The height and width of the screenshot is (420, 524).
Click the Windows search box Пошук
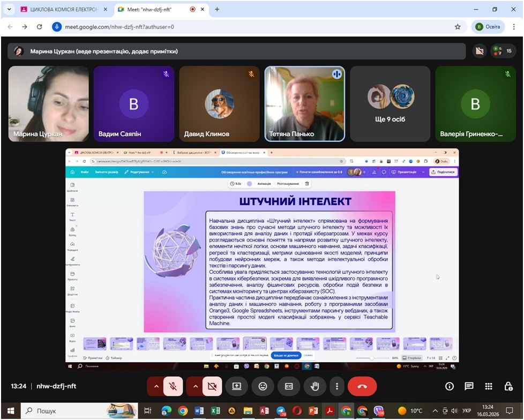(64, 411)
